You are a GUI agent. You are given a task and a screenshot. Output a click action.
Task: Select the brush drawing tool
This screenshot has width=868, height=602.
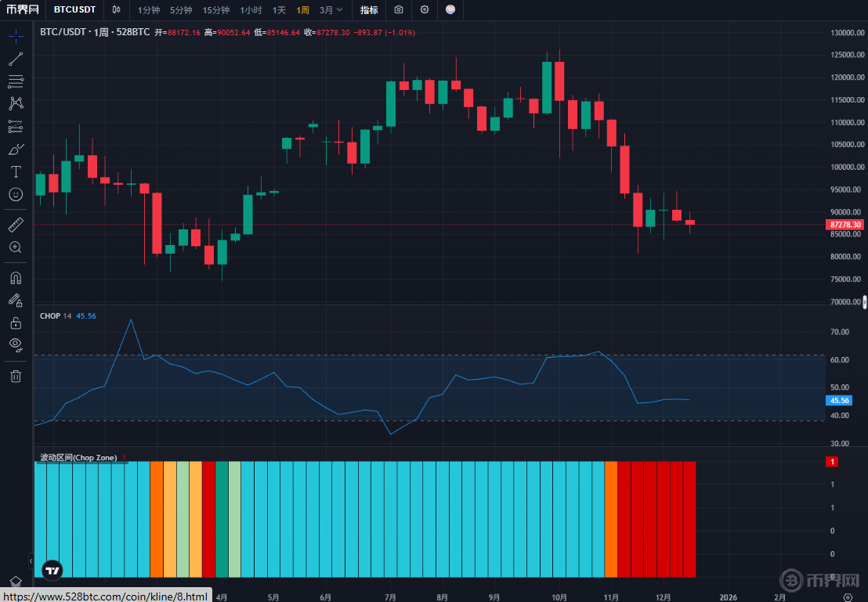[16, 149]
